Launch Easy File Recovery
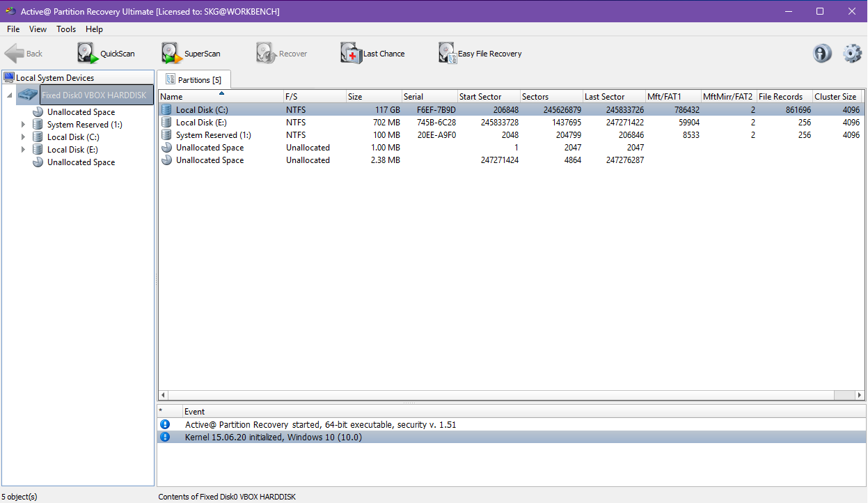Screen dimensions: 868x503 pos(480,54)
